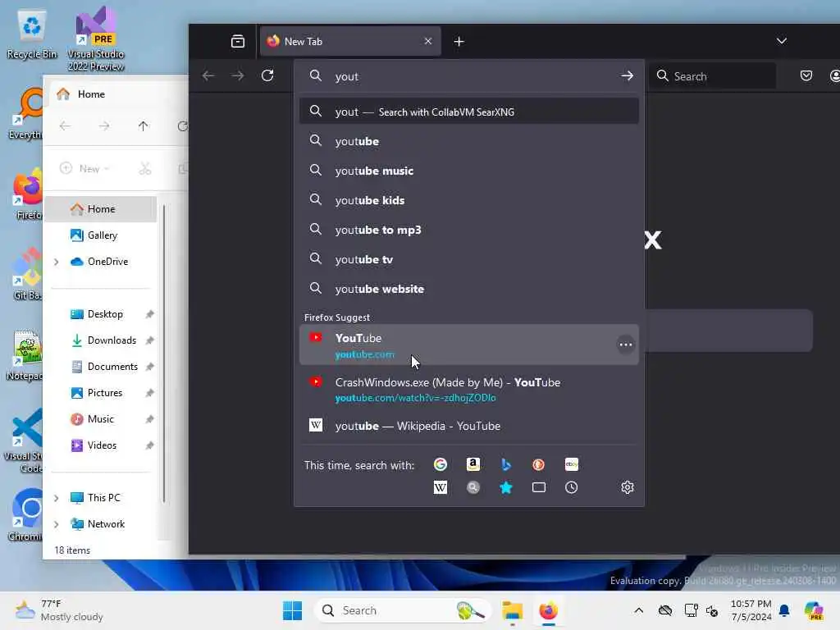Select "youtube website" search suggestion

[x=468, y=289]
